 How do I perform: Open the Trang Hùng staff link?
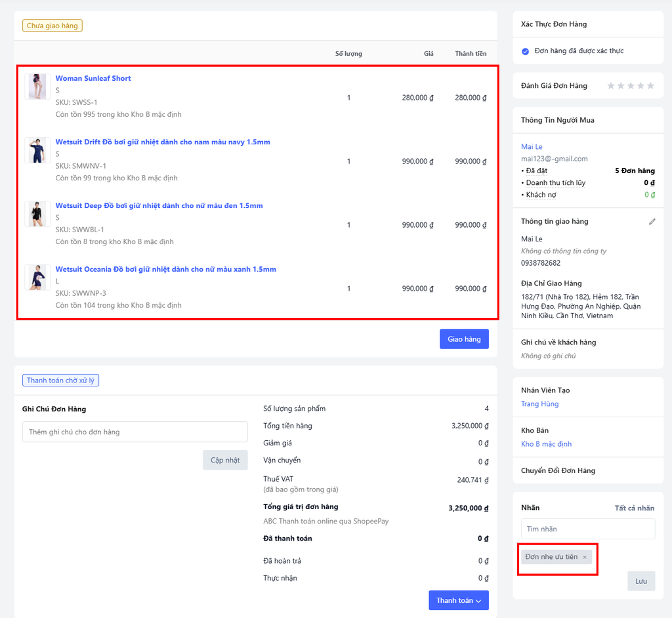pyautogui.click(x=539, y=404)
